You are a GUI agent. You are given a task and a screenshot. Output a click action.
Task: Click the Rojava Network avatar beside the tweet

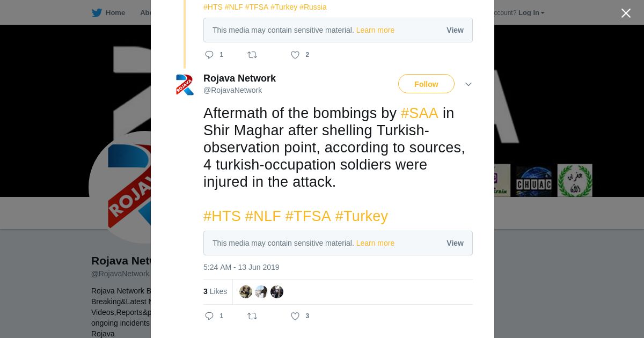coord(185,85)
